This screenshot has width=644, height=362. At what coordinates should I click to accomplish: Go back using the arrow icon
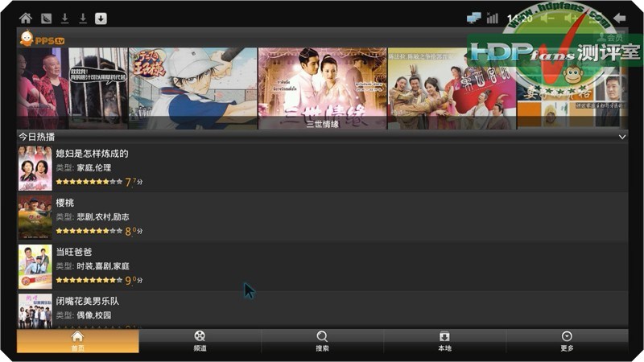coord(619,18)
